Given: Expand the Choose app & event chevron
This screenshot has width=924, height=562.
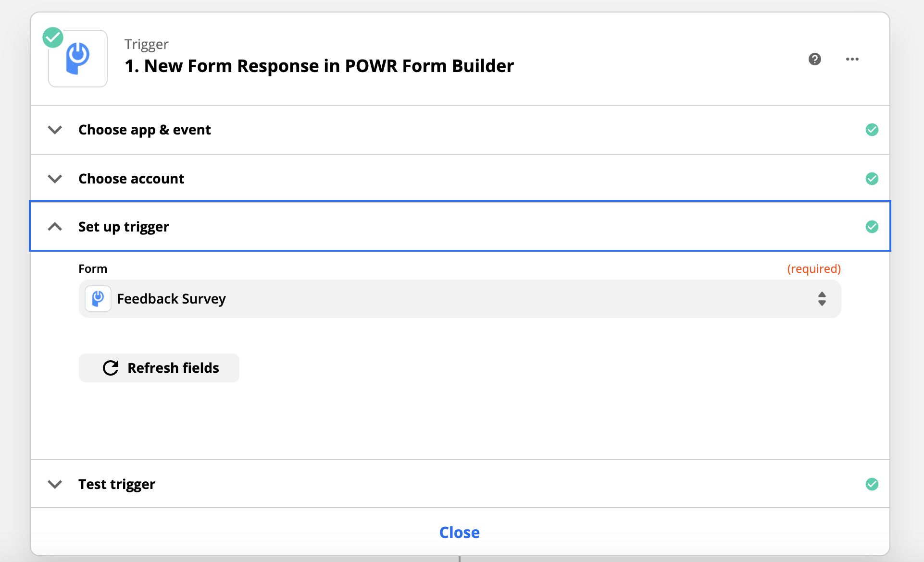Looking at the screenshot, I should [x=55, y=130].
